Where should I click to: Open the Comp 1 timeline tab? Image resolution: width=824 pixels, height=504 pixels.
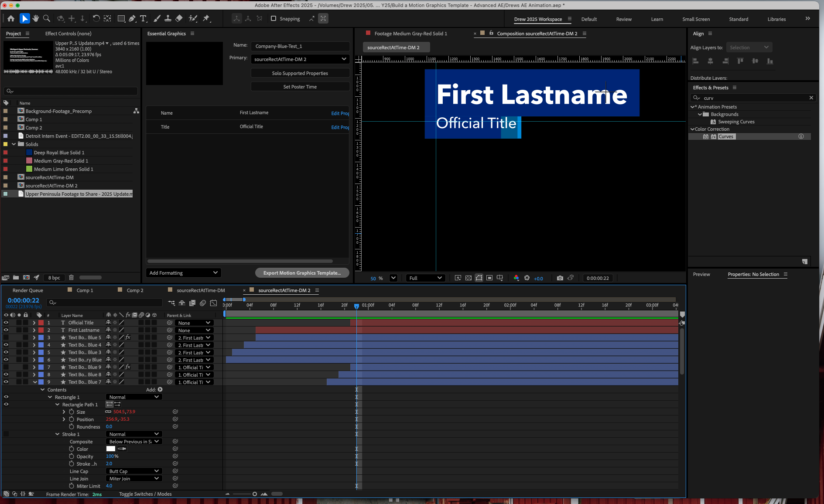[x=85, y=290]
